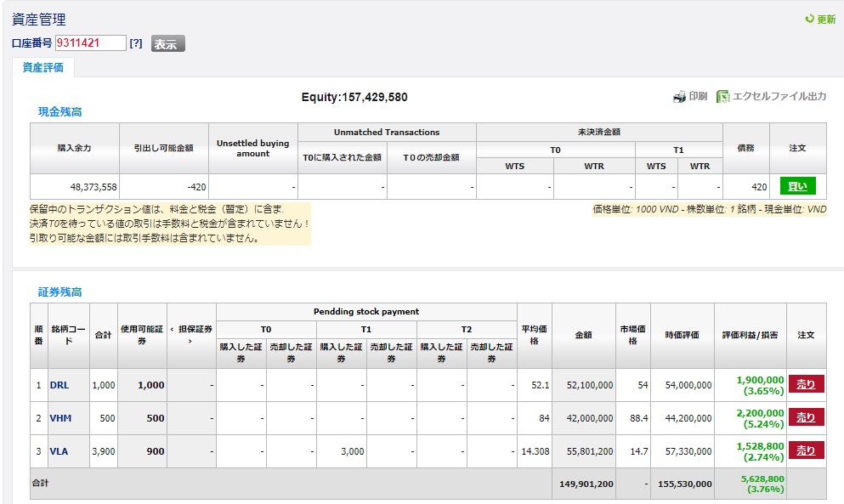Open the [?] help link beside account number
This screenshot has width=844, height=504.
pos(136,43)
